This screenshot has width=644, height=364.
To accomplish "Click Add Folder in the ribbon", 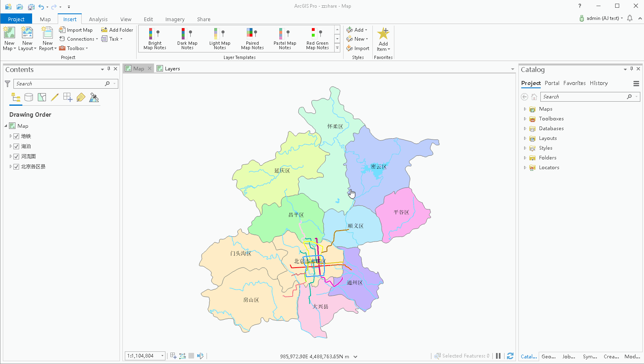I will 117,30.
